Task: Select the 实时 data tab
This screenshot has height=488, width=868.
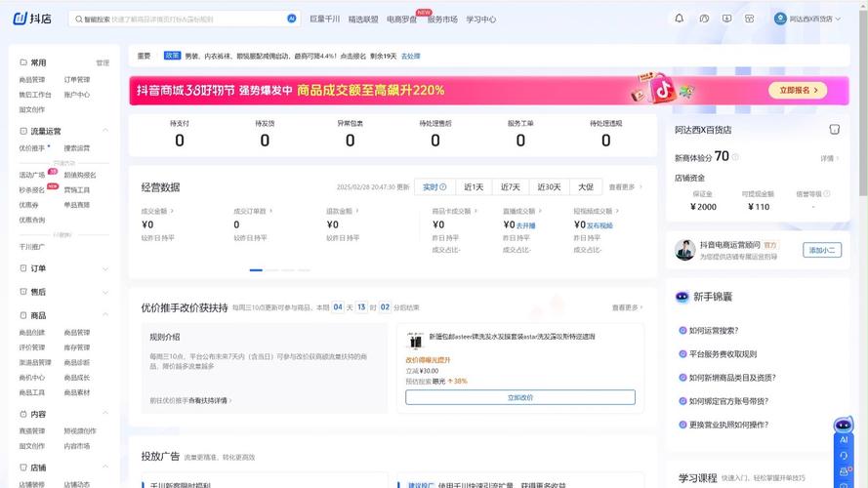Action: click(434, 187)
